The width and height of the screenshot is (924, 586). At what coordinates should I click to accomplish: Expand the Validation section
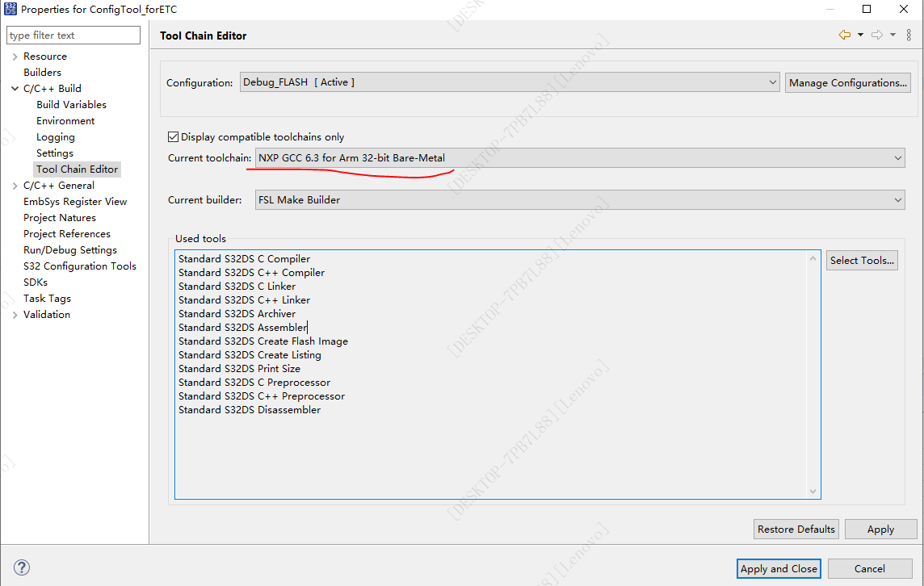point(16,314)
